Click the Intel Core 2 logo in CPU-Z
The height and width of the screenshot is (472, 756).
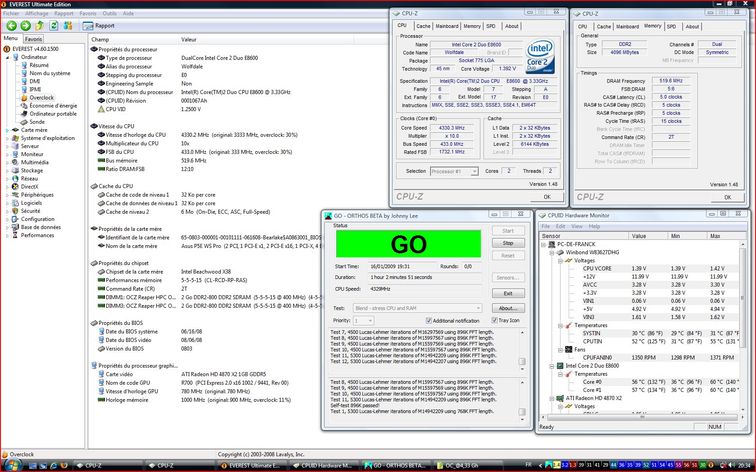point(540,56)
